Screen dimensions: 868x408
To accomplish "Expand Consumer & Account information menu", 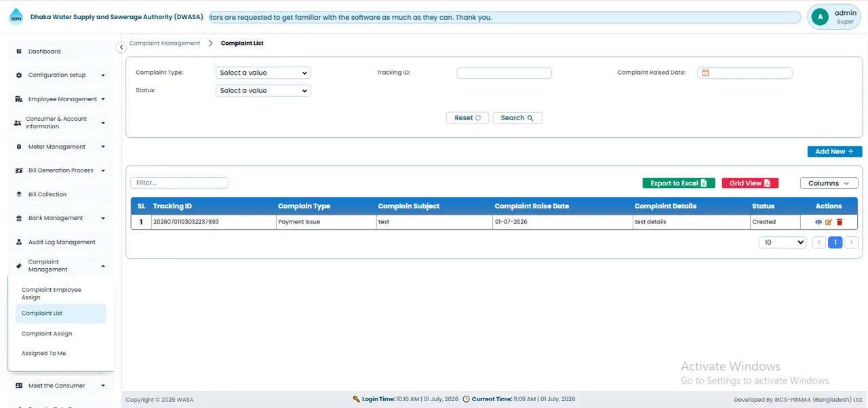I will pos(61,123).
